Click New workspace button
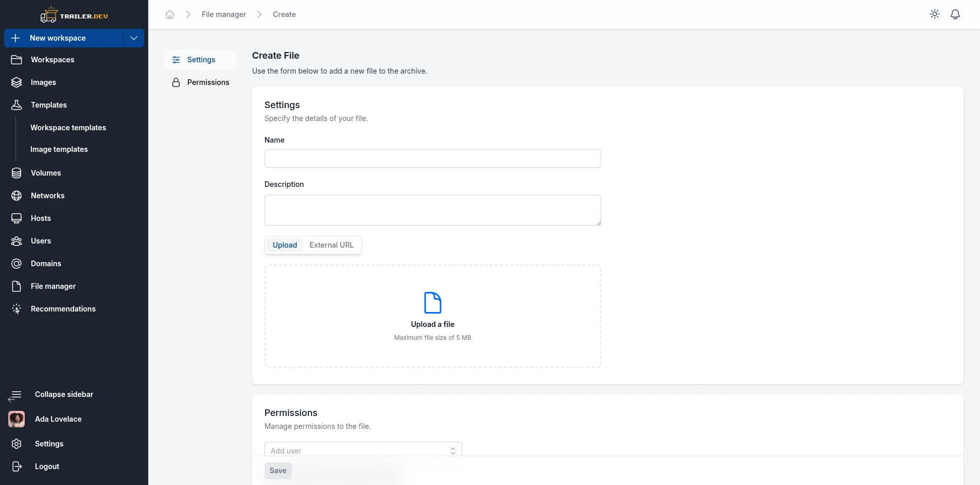This screenshot has width=980, height=485. point(64,38)
